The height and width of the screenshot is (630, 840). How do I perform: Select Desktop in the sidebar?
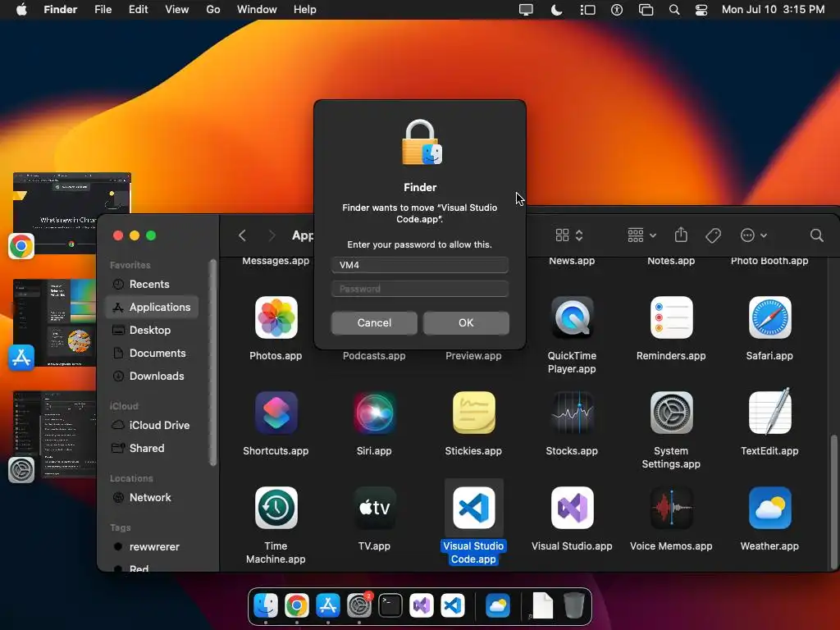[x=152, y=330]
